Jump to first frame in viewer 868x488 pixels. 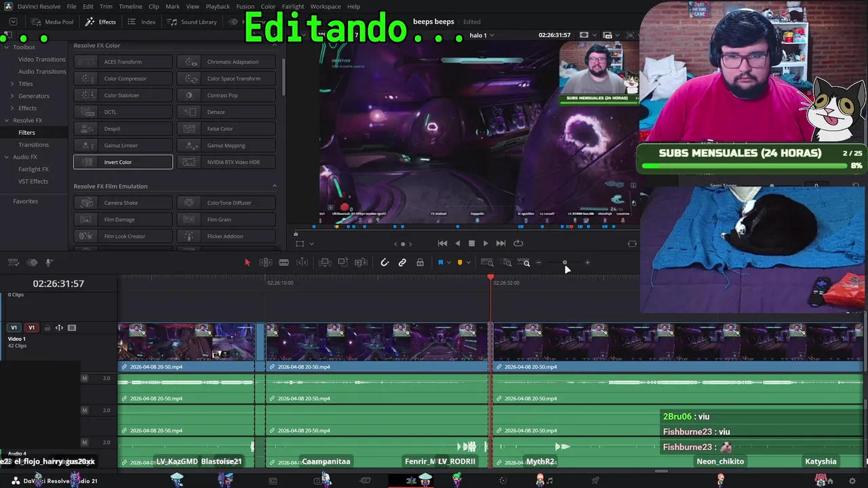[442, 243]
